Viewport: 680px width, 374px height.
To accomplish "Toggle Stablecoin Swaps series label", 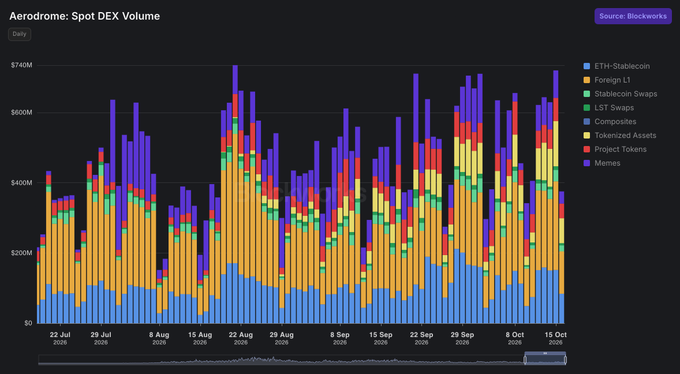I will (x=625, y=94).
